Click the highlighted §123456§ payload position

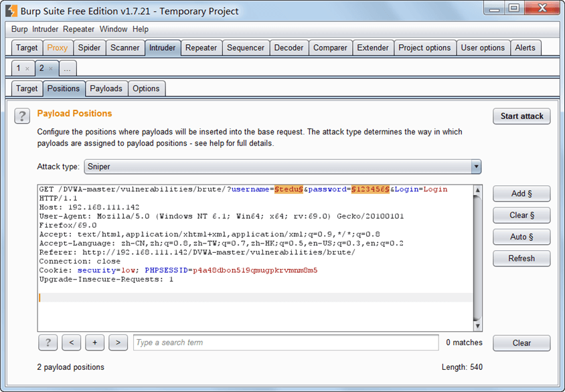coord(370,189)
